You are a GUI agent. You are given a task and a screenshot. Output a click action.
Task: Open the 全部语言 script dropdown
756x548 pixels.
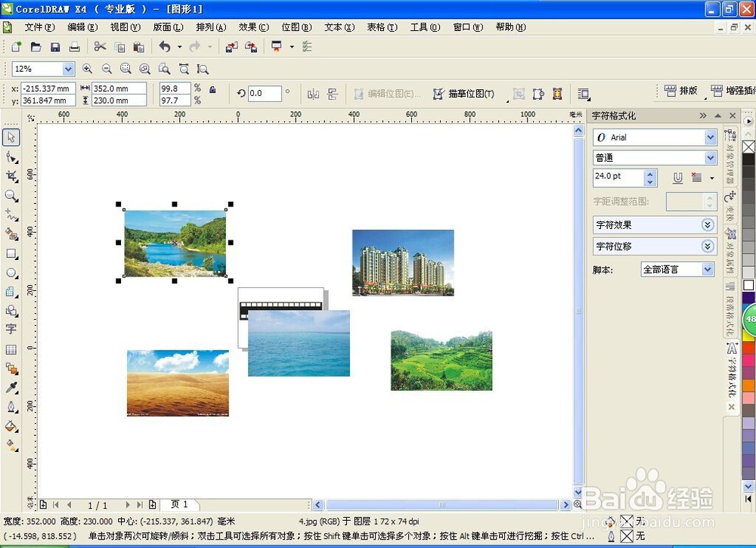[708, 269]
